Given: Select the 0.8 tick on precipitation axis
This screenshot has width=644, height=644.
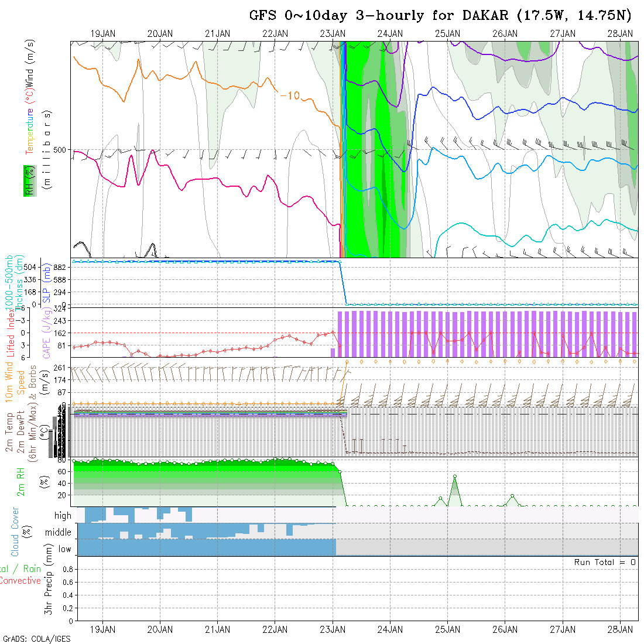Looking at the screenshot, I should point(66,569).
